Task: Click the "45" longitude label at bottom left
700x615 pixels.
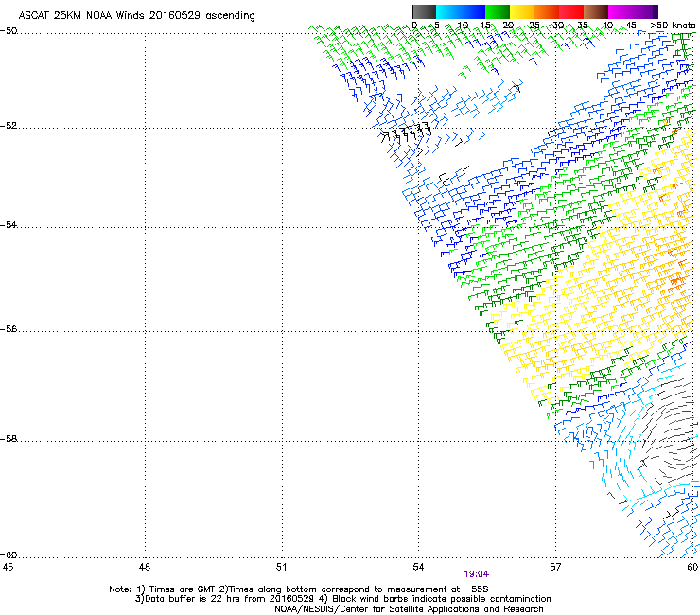Action: coord(8,567)
